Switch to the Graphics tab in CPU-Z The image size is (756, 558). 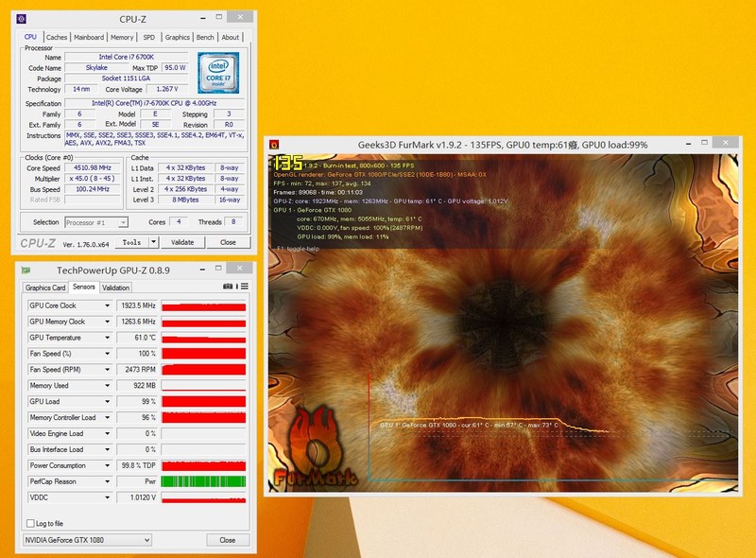(x=177, y=37)
